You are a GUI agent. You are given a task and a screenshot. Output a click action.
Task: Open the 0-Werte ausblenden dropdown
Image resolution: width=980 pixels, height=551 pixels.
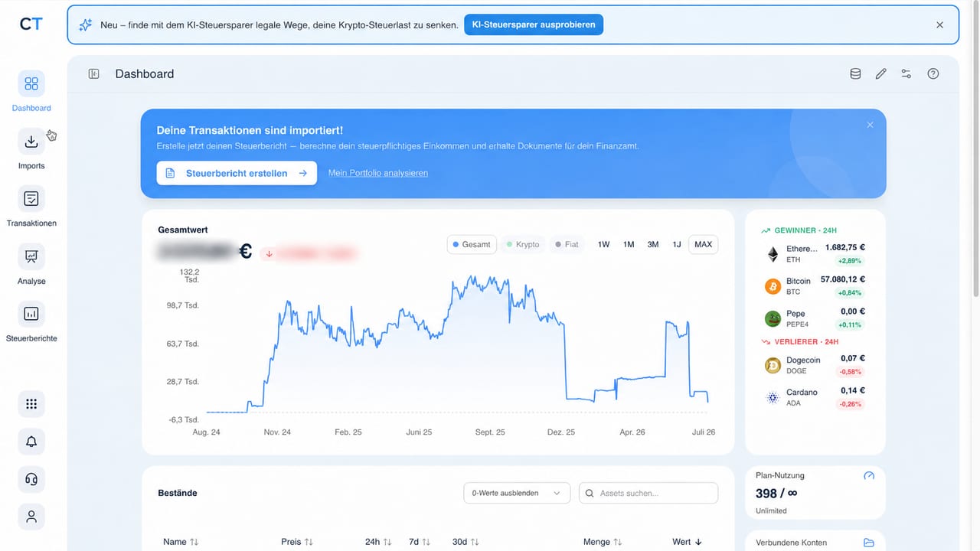(x=518, y=494)
